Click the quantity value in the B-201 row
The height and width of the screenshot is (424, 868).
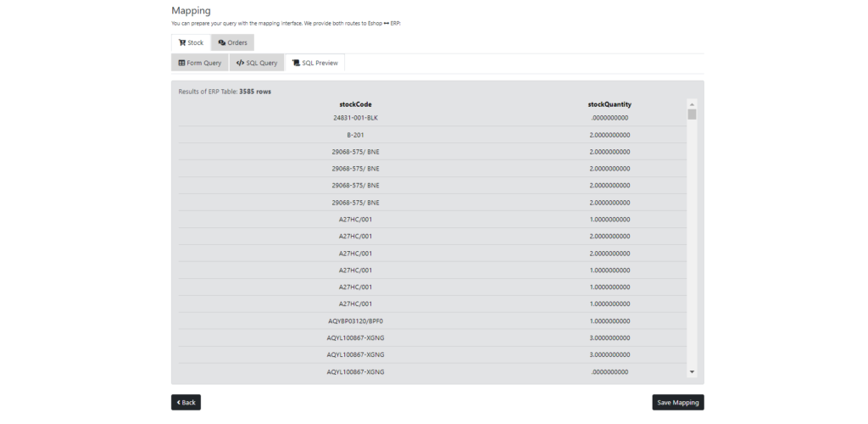tap(609, 135)
